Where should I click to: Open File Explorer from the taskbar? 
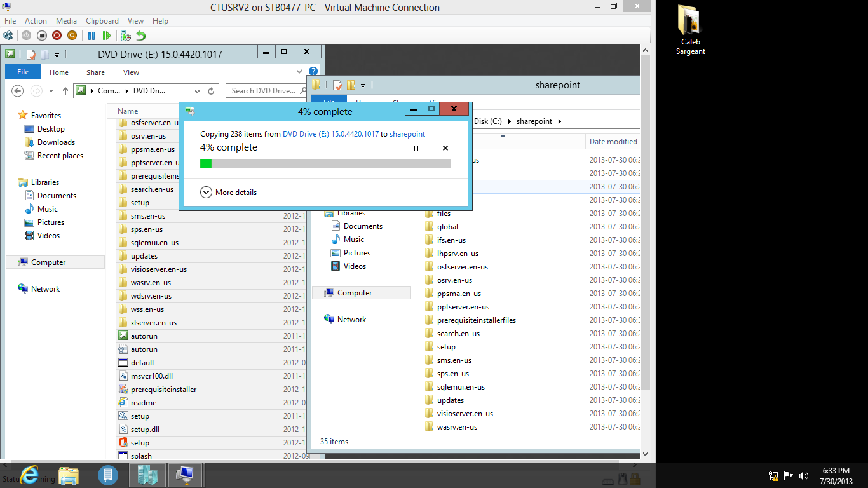[69, 475]
